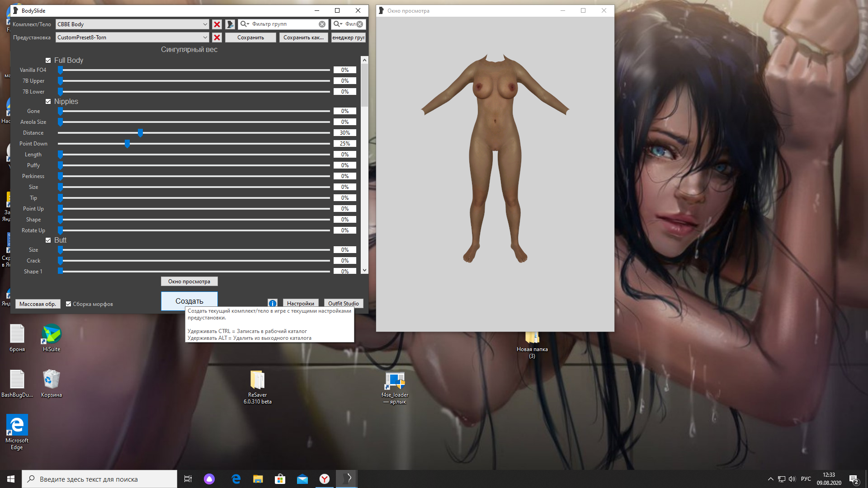This screenshot has height=488, width=868.
Task: Expand the Комплект/Тело CBBE Body dropdown
Action: click(x=205, y=24)
